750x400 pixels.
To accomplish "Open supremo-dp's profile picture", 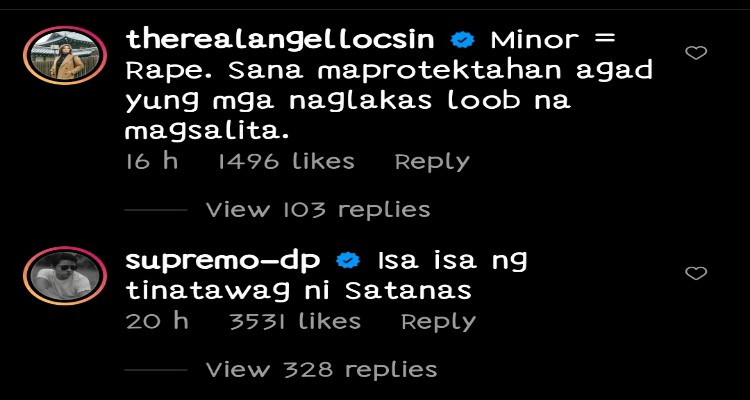I will point(65,276).
